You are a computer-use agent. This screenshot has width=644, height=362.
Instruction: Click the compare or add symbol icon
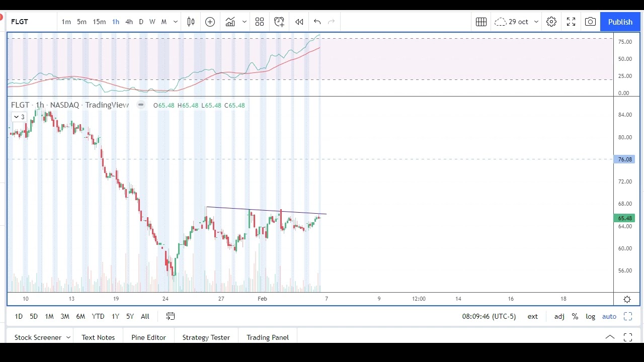coord(210,22)
